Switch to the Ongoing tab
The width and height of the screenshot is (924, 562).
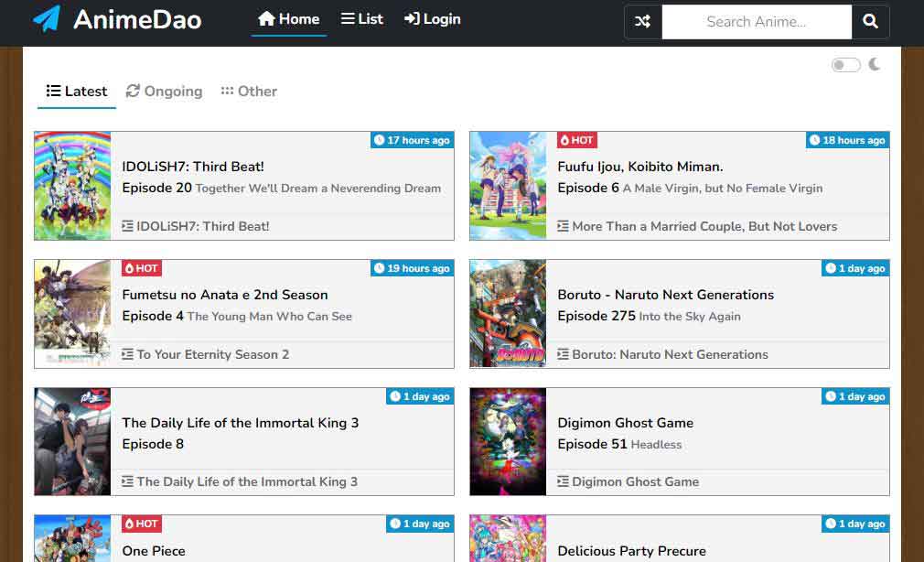(x=165, y=92)
